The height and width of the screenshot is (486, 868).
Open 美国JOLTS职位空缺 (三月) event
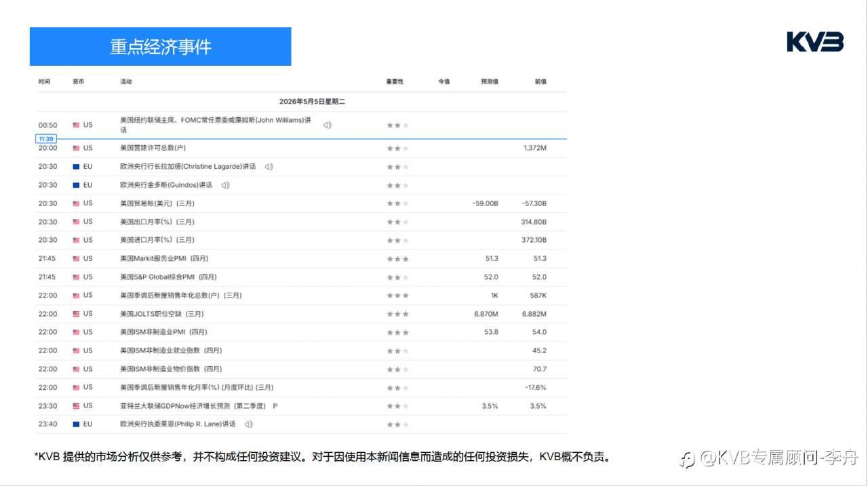tap(162, 314)
